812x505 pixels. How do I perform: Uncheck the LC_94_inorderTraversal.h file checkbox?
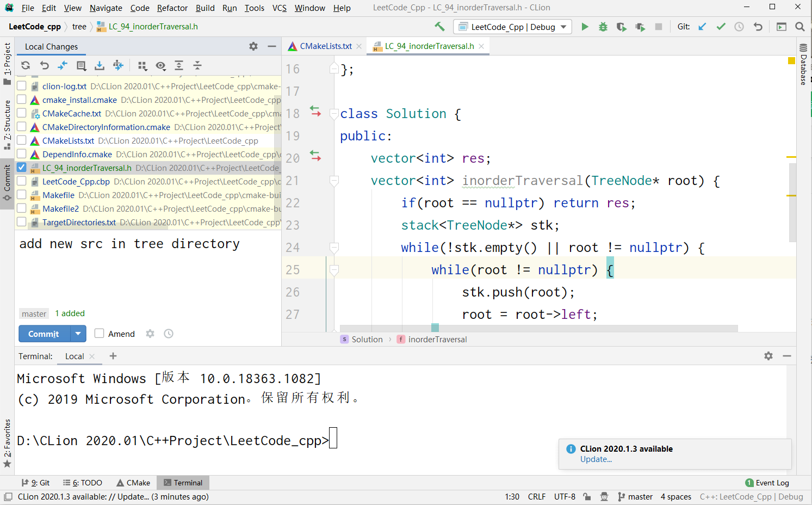point(22,168)
